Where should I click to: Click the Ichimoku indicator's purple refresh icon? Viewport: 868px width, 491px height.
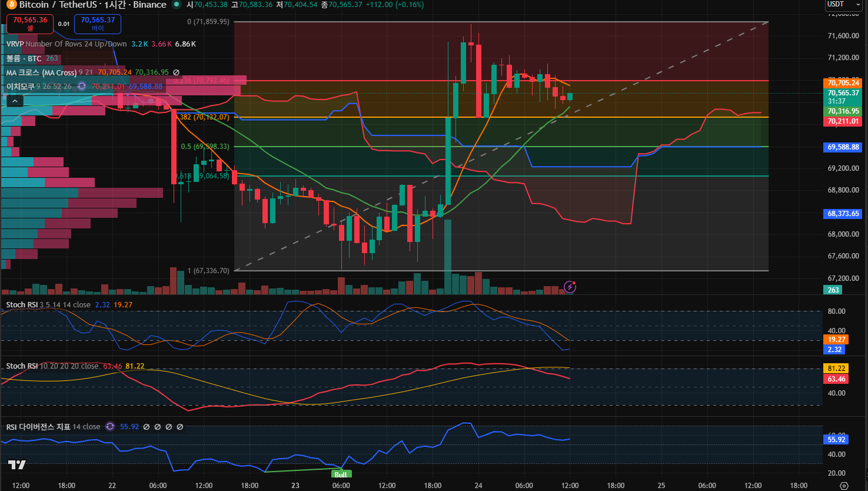(x=82, y=87)
